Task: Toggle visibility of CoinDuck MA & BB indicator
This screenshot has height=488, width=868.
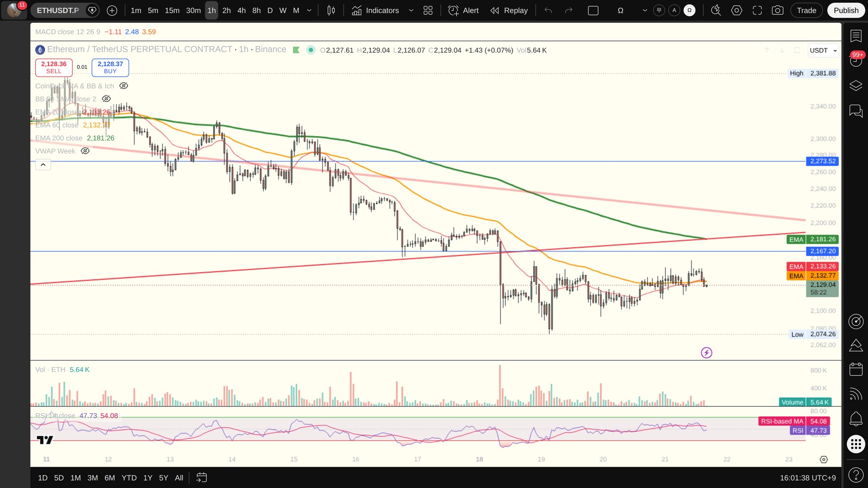Action: tap(124, 86)
